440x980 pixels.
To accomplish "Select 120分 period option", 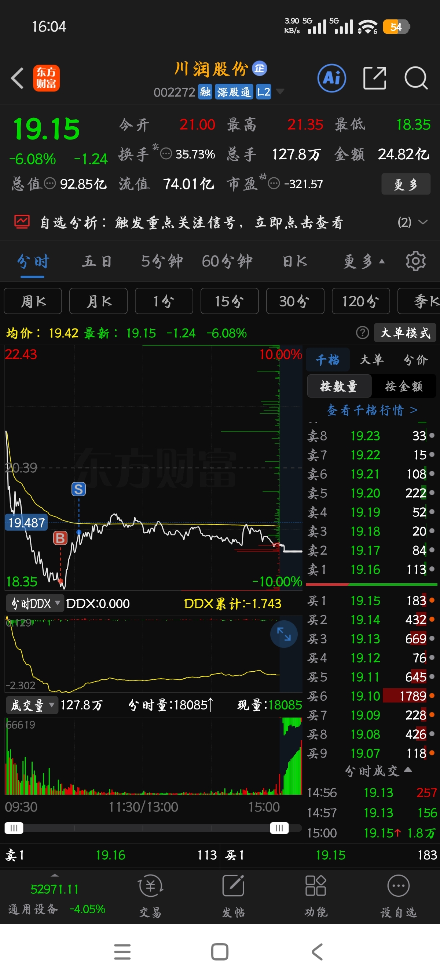I will 361,301.
